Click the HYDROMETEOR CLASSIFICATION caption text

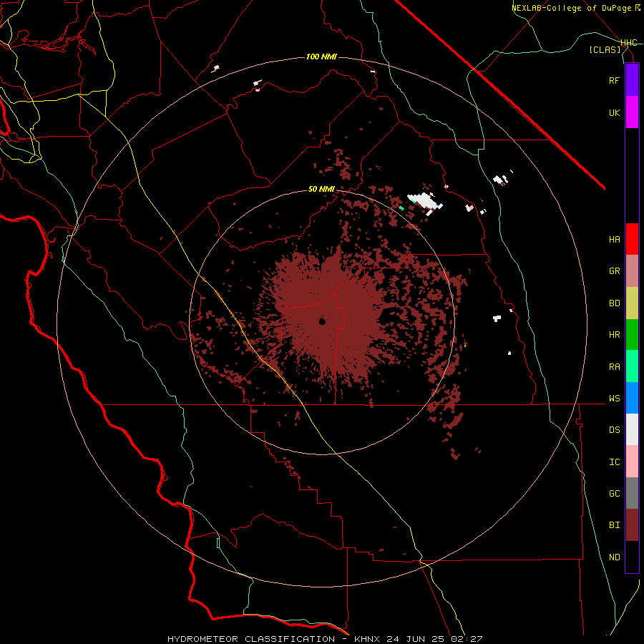pos(251,639)
